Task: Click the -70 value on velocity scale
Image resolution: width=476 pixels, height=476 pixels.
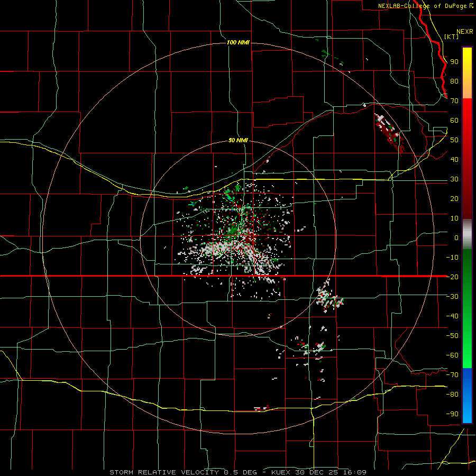Action: 452,374
